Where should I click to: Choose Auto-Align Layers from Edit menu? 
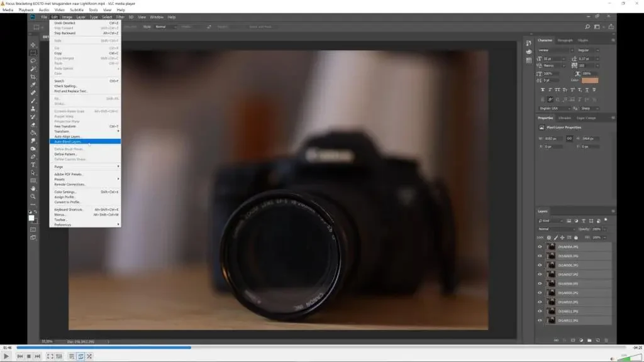coord(85,136)
